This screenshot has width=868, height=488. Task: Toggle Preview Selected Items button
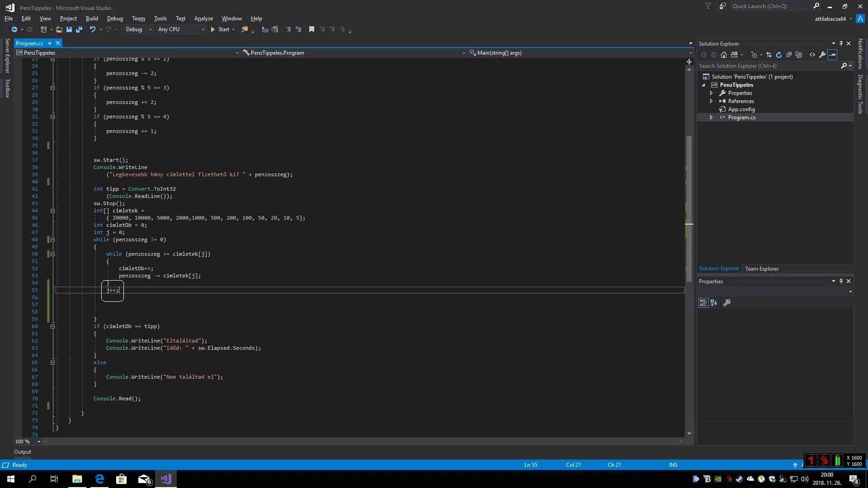point(833,55)
